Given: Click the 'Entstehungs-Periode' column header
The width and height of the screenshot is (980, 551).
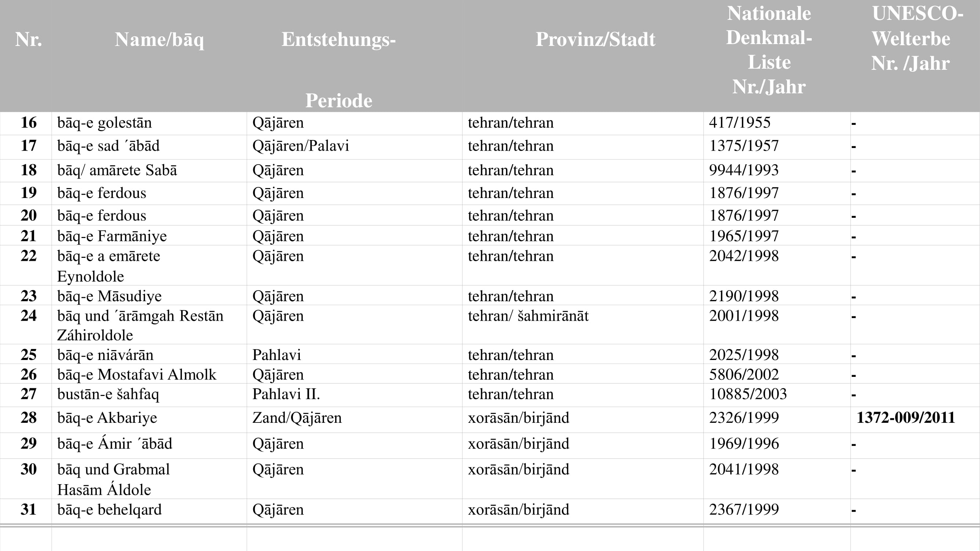Looking at the screenshot, I should click(x=338, y=69).
